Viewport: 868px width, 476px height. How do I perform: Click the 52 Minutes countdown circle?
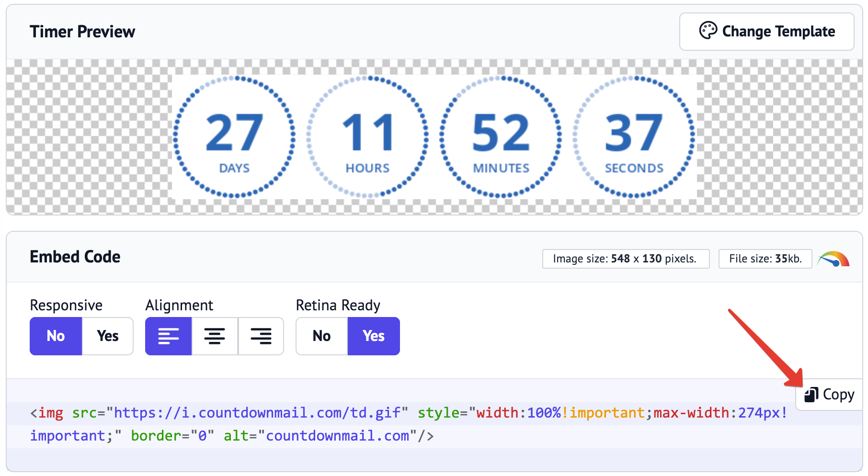(x=501, y=136)
